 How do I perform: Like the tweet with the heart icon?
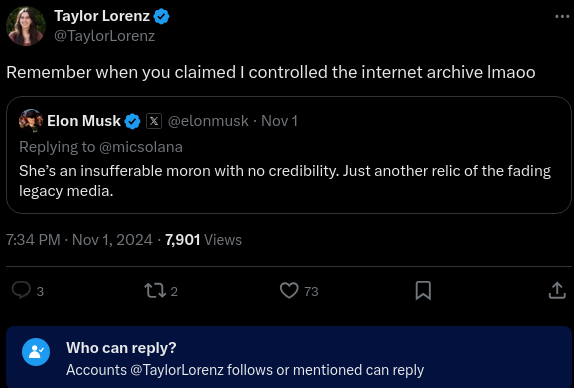[289, 291]
